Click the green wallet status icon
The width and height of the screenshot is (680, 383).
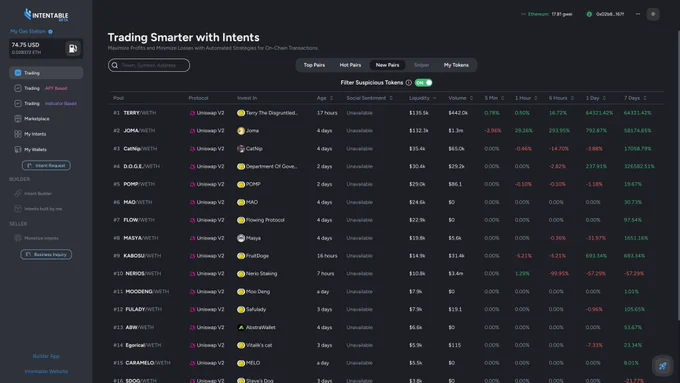coord(589,14)
